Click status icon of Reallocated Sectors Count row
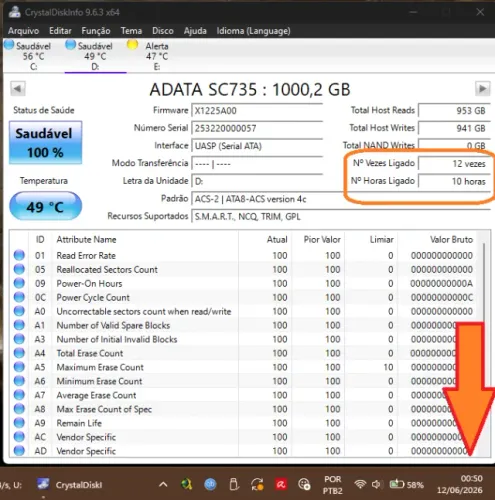Screen dimensions: 495x500 [x=19, y=269]
